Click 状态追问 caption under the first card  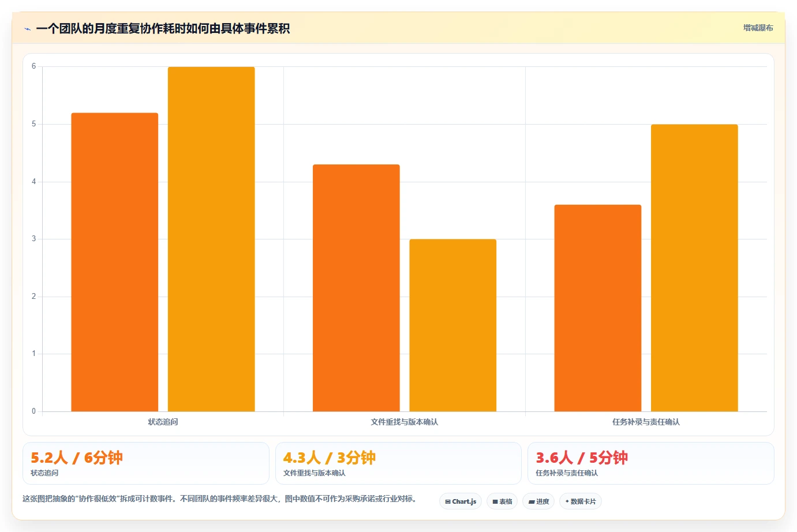pyautogui.click(x=44, y=473)
